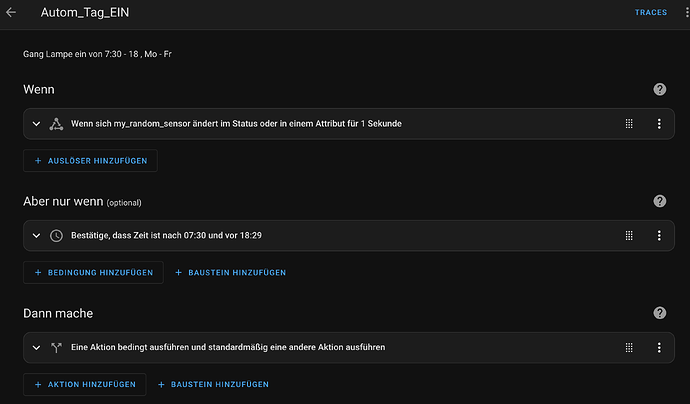
Task: Open three-dot menu of the time condition
Action: (x=659, y=235)
